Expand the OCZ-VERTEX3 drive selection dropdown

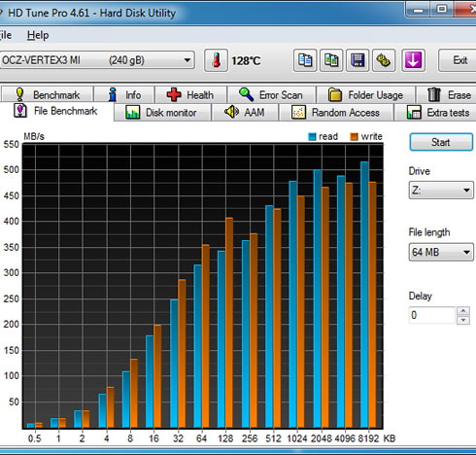coord(96,60)
